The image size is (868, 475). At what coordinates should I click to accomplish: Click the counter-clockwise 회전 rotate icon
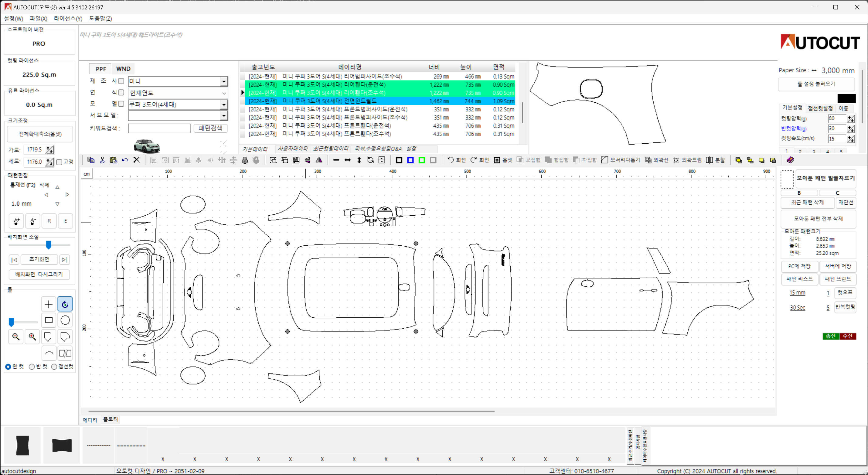click(x=456, y=160)
